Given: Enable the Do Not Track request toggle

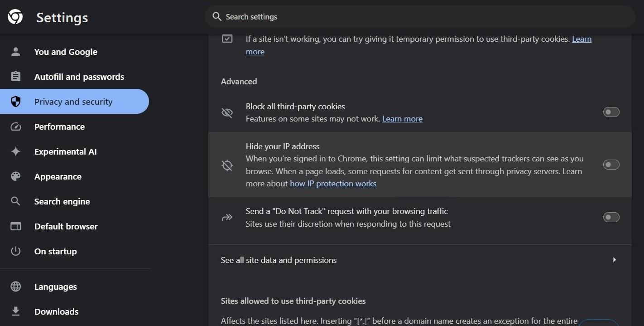Looking at the screenshot, I should pyautogui.click(x=611, y=217).
